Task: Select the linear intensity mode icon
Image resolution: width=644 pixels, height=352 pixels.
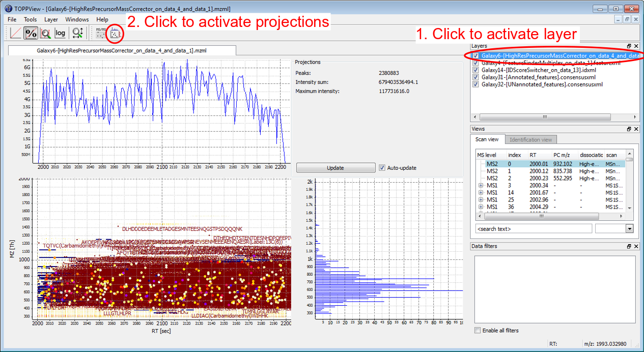Action: tap(16, 33)
